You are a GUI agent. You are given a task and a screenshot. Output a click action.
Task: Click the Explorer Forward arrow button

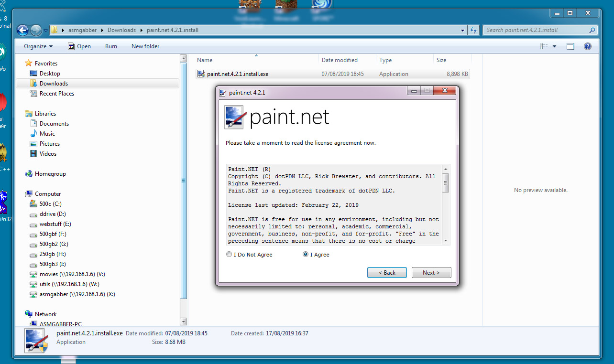(x=36, y=30)
